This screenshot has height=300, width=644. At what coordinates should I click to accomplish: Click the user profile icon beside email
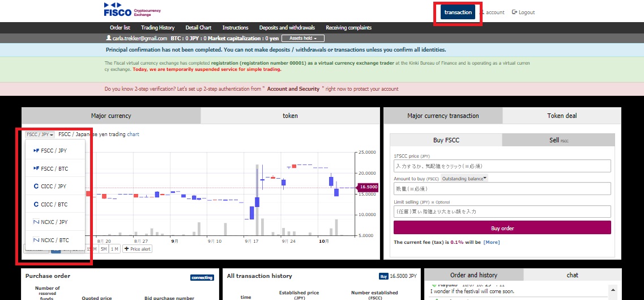[108, 38]
